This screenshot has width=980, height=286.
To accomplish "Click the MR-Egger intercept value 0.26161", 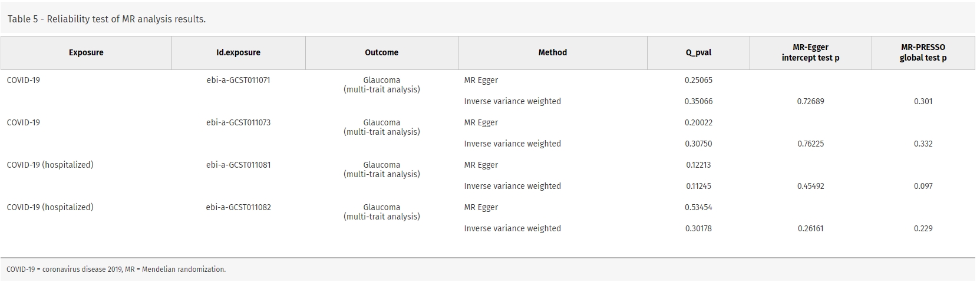I will (x=810, y=228).
